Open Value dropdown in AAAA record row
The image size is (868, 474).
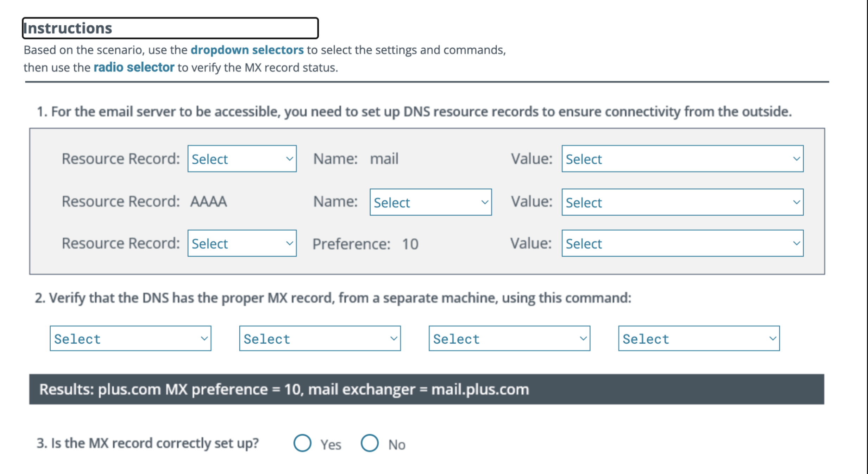[x=682, y=202]
